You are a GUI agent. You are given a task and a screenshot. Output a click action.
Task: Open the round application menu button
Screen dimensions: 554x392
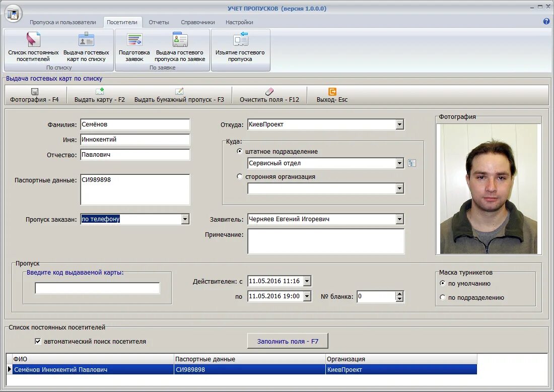click(x=14, y=14)
